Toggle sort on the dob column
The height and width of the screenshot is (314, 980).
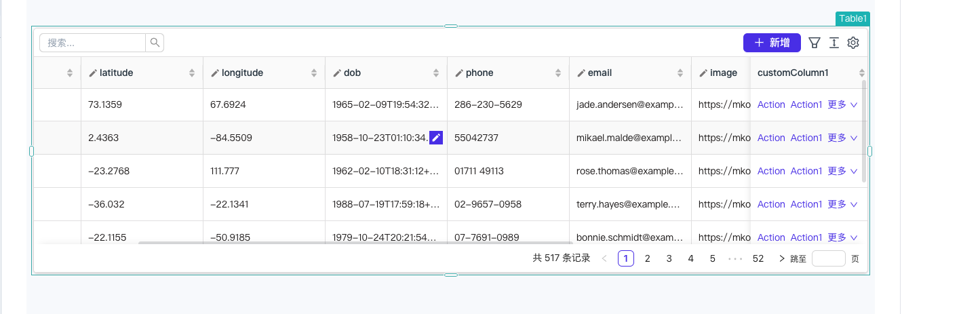click(436, 73)
